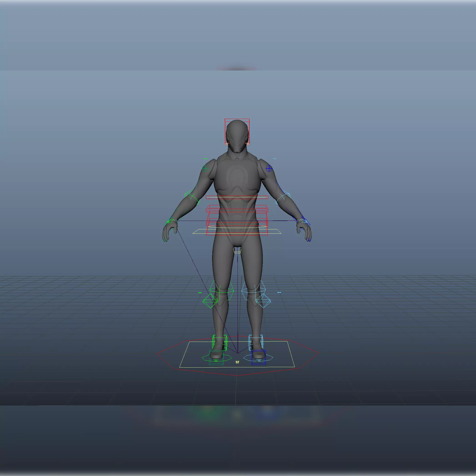The width and height of the screenshot is (476, 476).
Task: Pick the cyan diamond knee pole vector
Action: [263, 301]
